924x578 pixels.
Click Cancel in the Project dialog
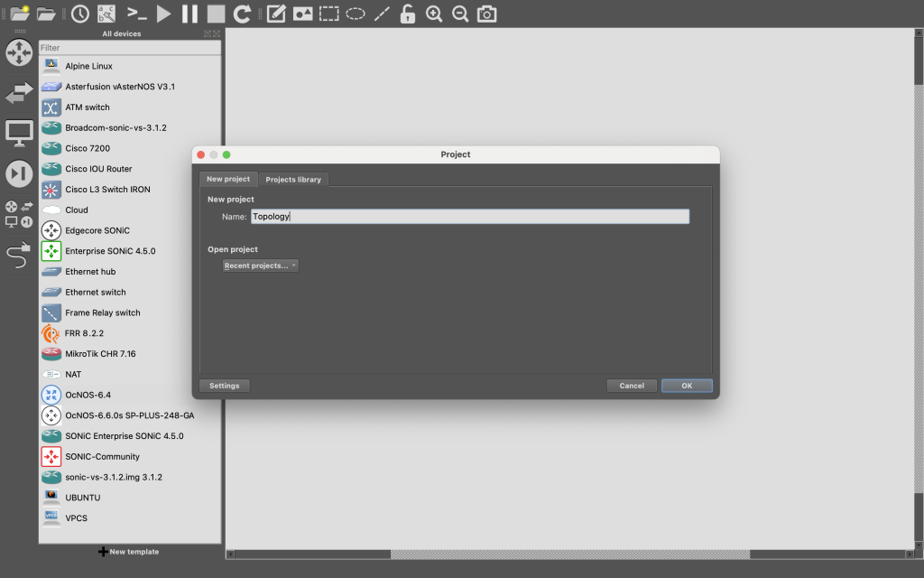point(632,386)
